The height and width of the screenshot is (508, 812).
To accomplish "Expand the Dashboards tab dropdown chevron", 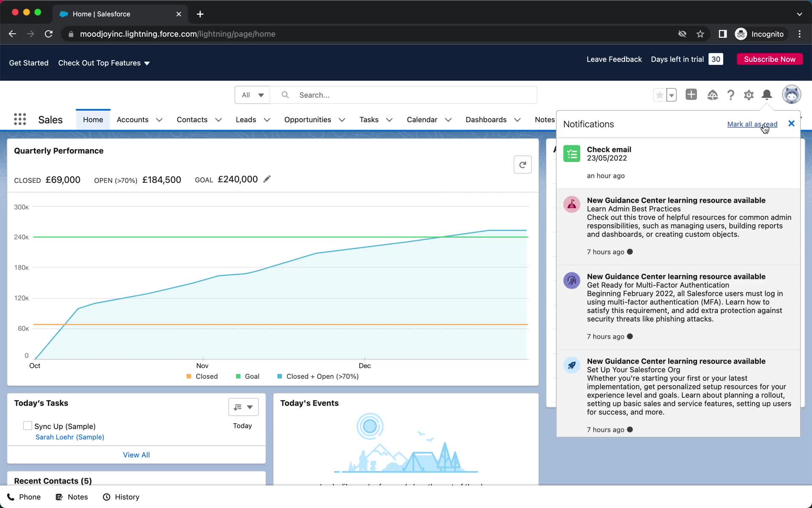I will 517,120.
